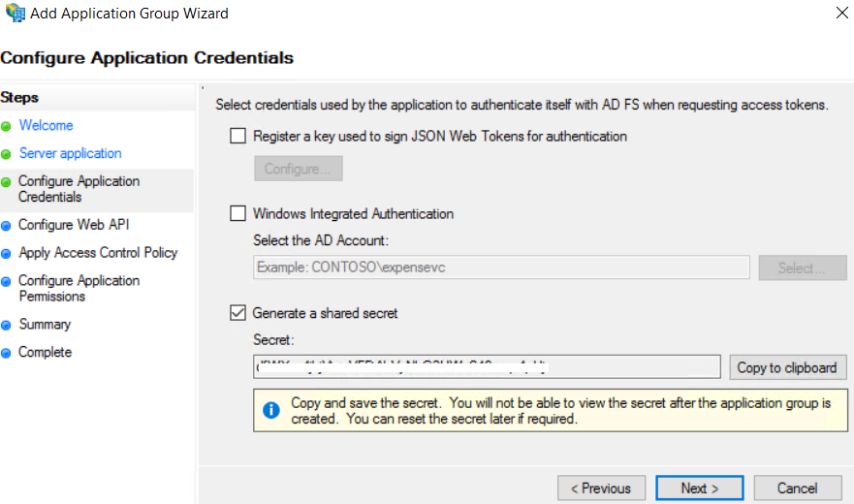Click the Next button
The image size is (854, 504).
pyautogui.click(x=699, y=488)
